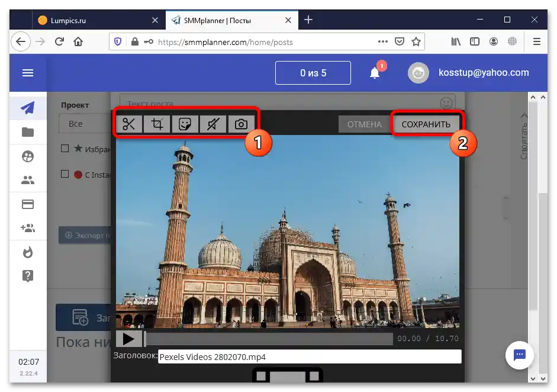Open the page actions three-dot menu
The height and width of the screenshot is (392, 557).
coord(382,41)
